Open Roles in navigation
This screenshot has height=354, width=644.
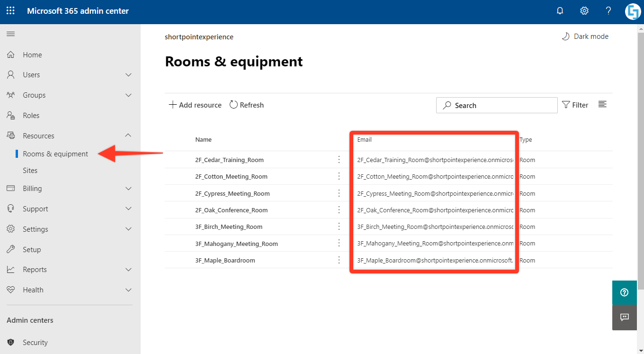(31, 116)
